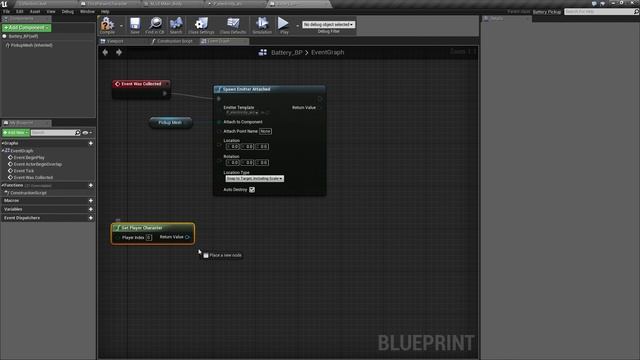The image size is (640, 360).
Task: Click the exec input pin on Spawn Emitter Attached
Action: (219, 99)
